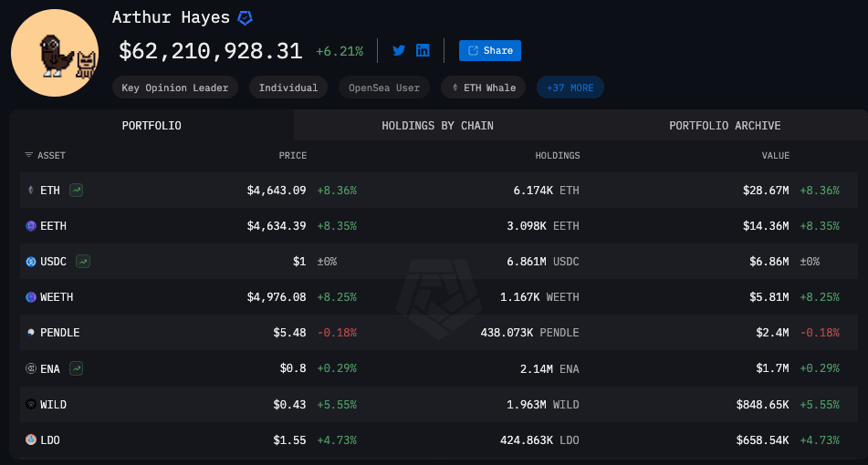Click the USDC token icon

tap(31, 262)
